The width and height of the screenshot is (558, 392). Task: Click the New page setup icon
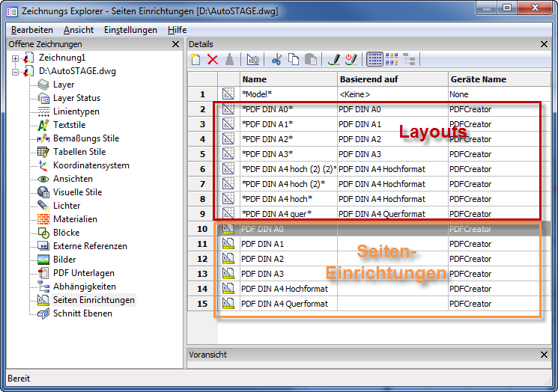(196, 59)
